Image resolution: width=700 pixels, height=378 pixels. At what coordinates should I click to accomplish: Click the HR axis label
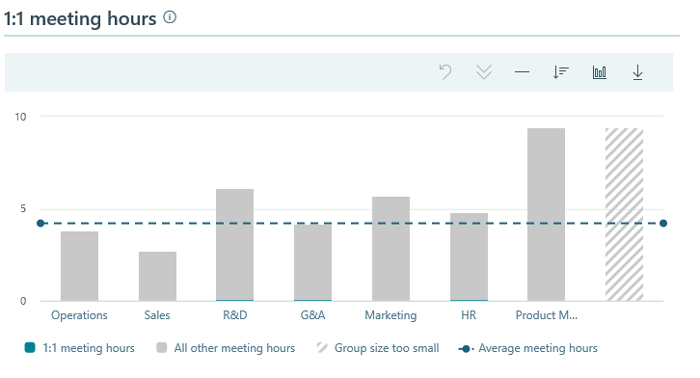[x=469, y=315]
